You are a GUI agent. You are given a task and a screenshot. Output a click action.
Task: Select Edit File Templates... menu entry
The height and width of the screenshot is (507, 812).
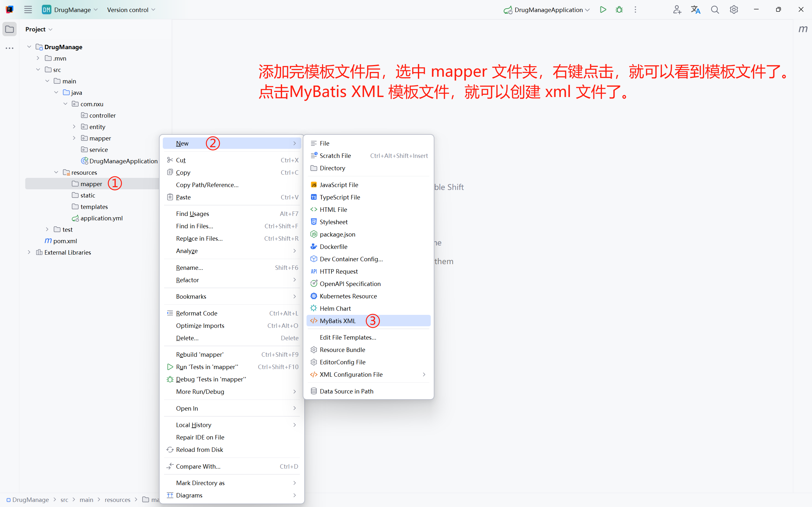(348, 337)
